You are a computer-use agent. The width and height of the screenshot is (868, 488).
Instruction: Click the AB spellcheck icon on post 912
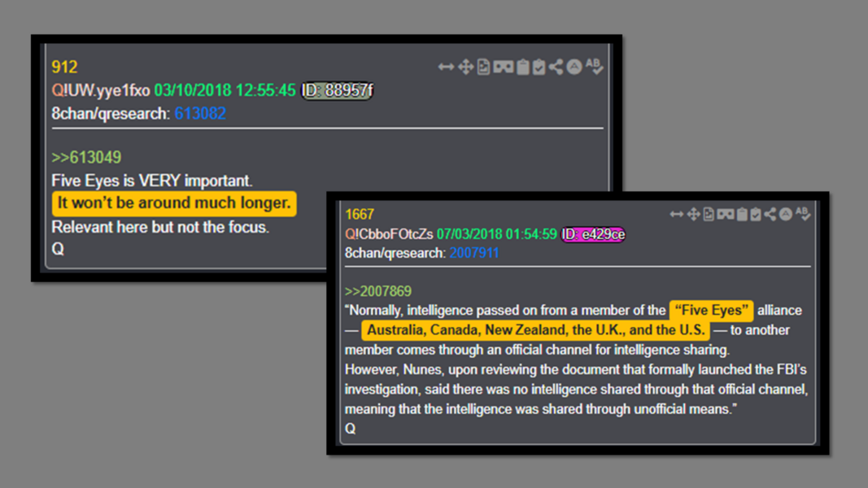pyautogui.click(x=594, y=67)
